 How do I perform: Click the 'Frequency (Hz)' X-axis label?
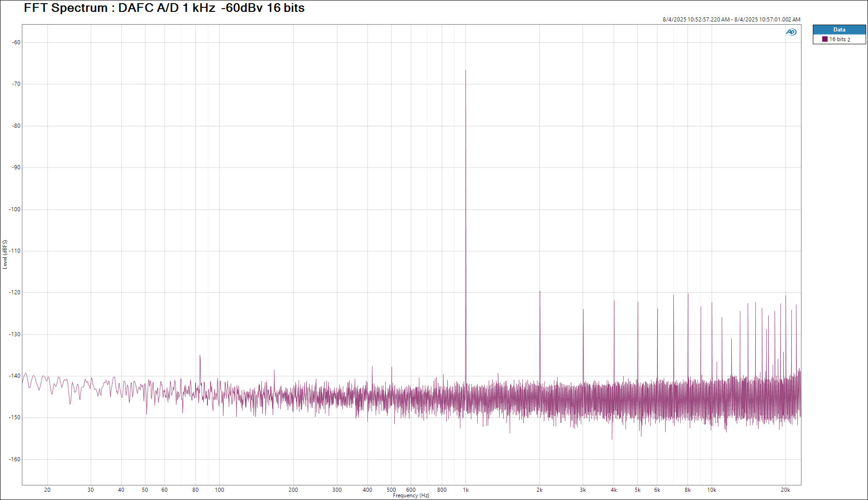(411, 495)
